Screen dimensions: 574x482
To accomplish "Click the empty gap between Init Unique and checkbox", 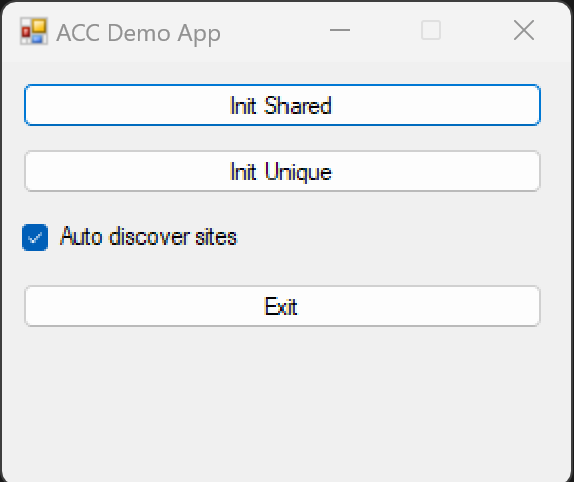I will click(282, 207).
